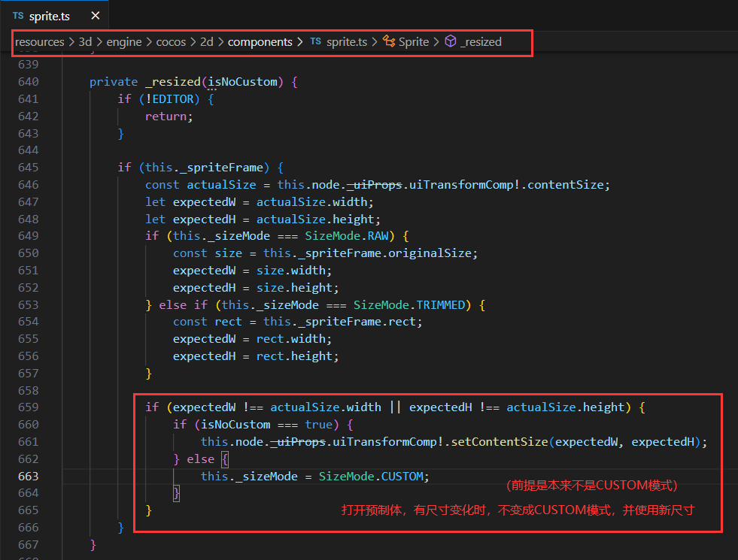Click the class symbol icon beside Sprite
This screenshot has height=560, width=738.
[x=389, y=41]
